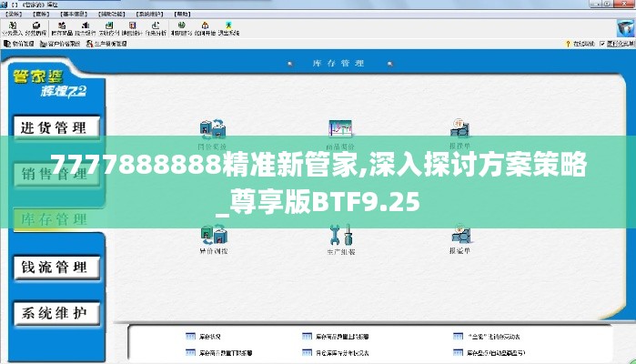Viewport: 636px width, 364px height.
Task: Go to 系统维护 in the sidebar
Action: tap(54, 313)
